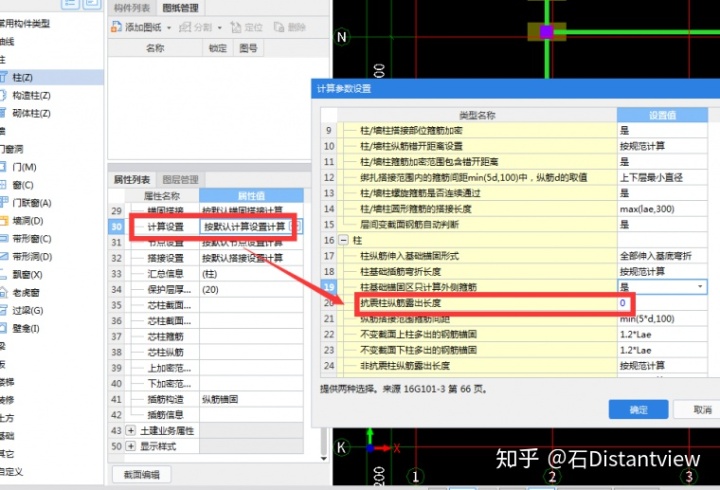Select 门联窗(A) component type

point(32,203)
